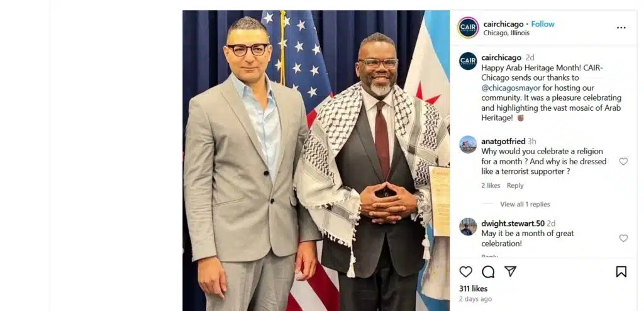Open the @chicagosmayor mention link
This screenshot has width=644, height=311.
(x=511, y=88)
